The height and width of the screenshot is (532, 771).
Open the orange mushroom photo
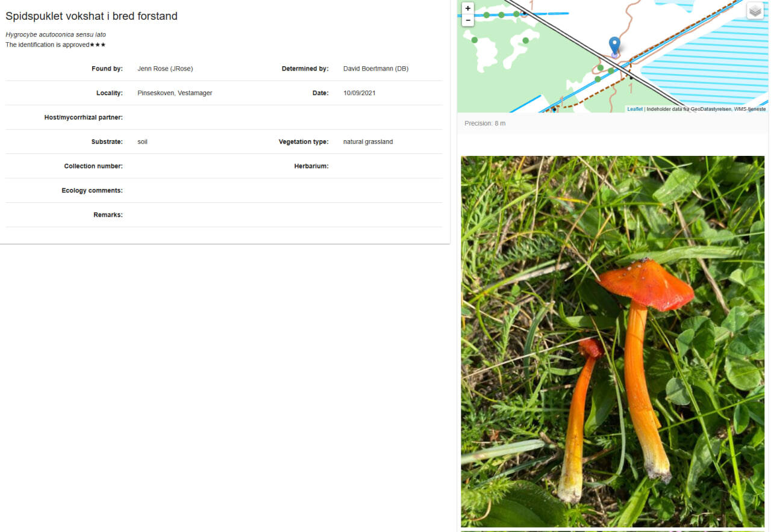[612, 341]
